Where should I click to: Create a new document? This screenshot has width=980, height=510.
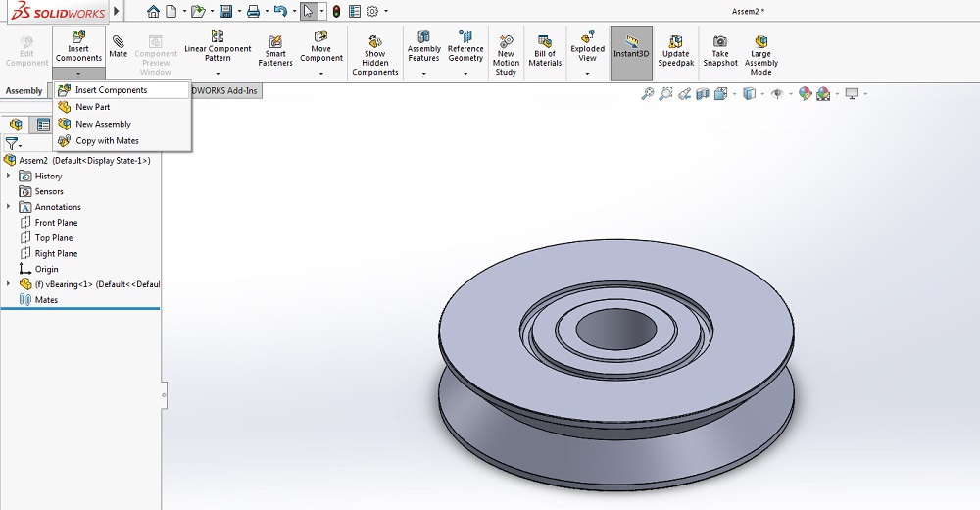171,11
